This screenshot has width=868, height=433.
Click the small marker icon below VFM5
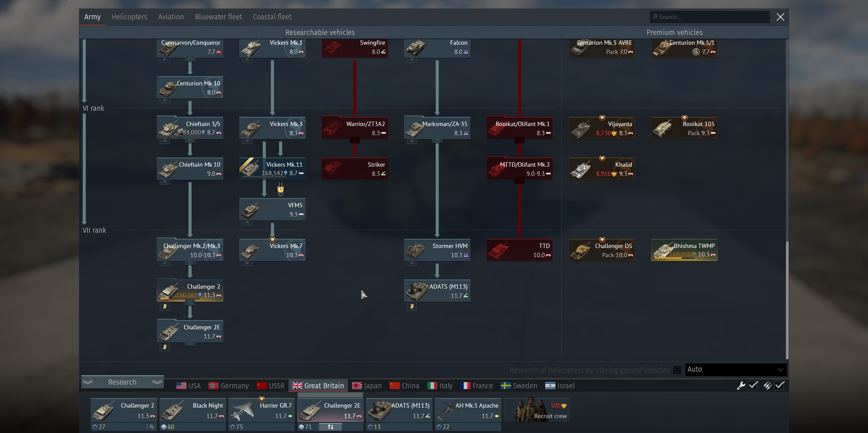pos(247,222)
